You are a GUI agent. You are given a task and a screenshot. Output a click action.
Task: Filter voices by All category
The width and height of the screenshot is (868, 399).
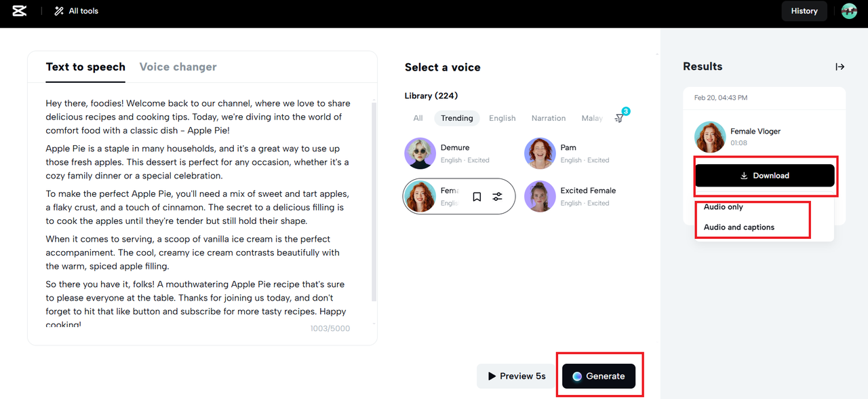[x=418, y=118]
